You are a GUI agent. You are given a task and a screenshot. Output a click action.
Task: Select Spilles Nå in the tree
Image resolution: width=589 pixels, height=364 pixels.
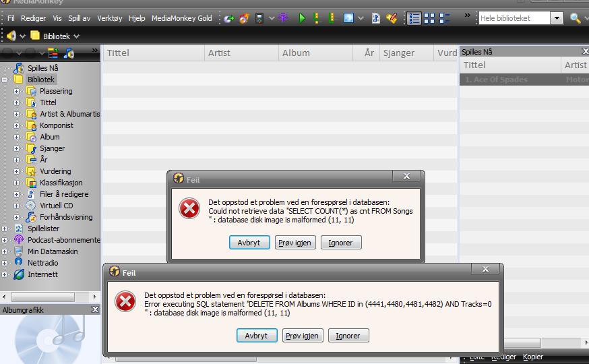coord(43,68)
